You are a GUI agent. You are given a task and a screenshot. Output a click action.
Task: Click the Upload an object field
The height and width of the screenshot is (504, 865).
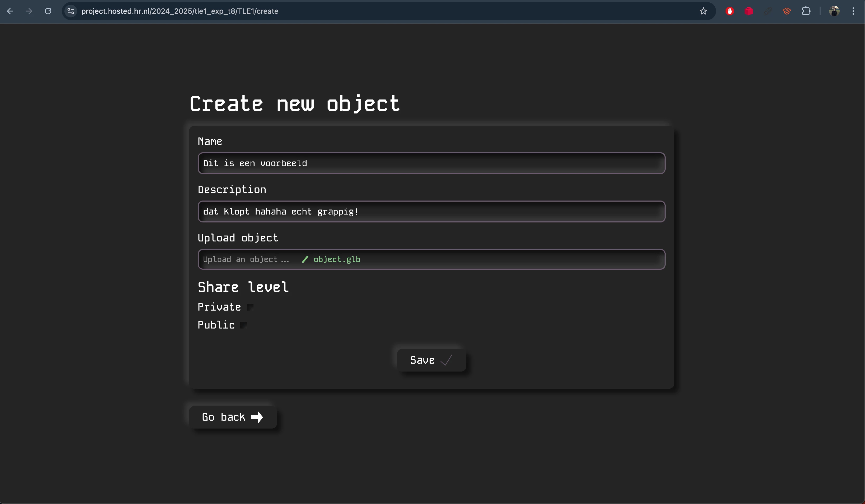246,259
